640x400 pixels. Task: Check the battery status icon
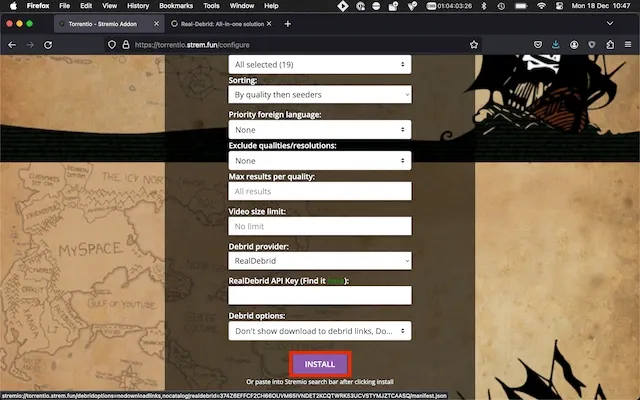521,6
